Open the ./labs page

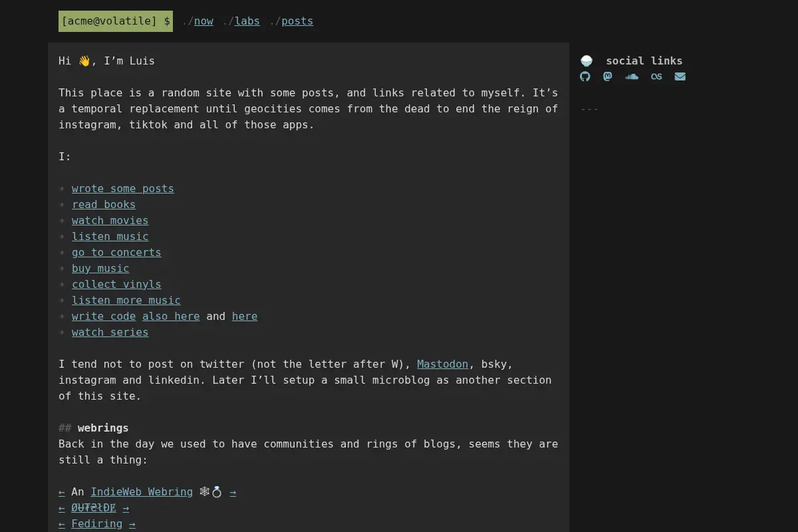point(247,21)
